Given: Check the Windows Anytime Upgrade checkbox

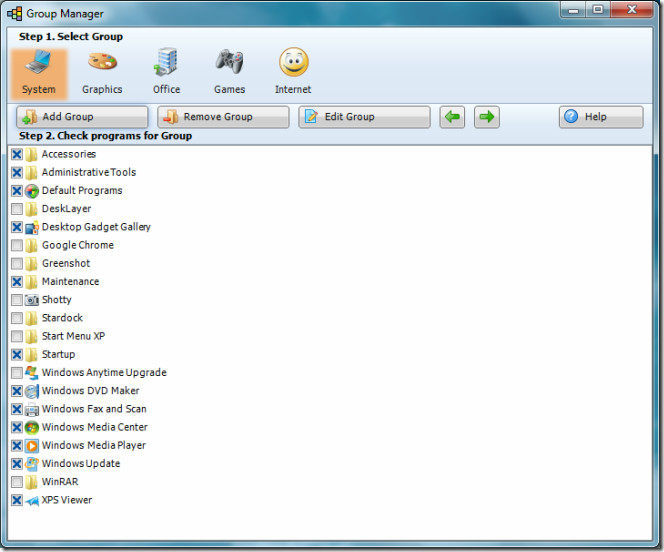Looking at the screenshot, I should pos(17,373).
